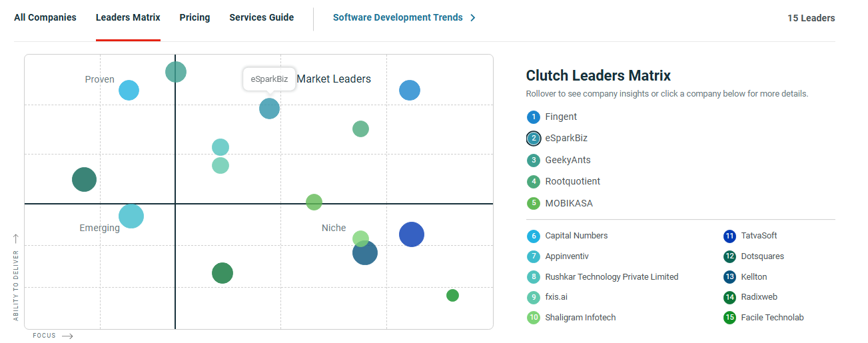Open the Software Development Trends link
This screenshot has width=868, height=343.
[398, 17]
